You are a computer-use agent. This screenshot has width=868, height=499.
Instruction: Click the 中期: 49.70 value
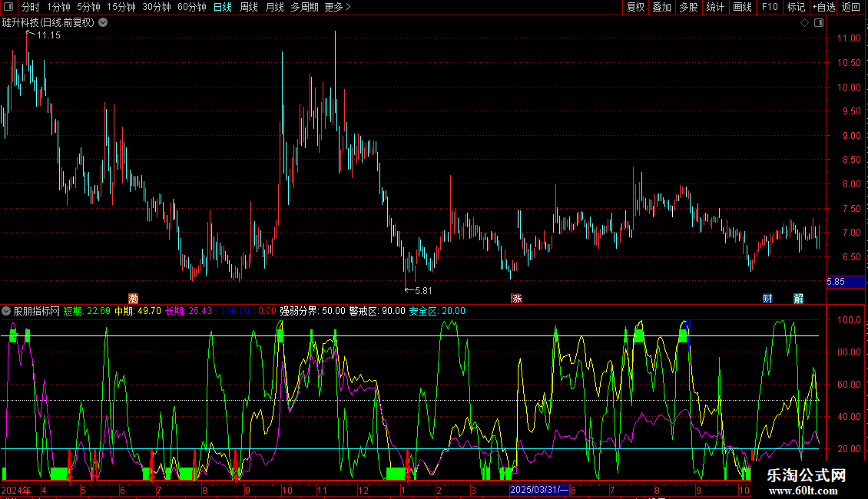click(x=137, y=312)
